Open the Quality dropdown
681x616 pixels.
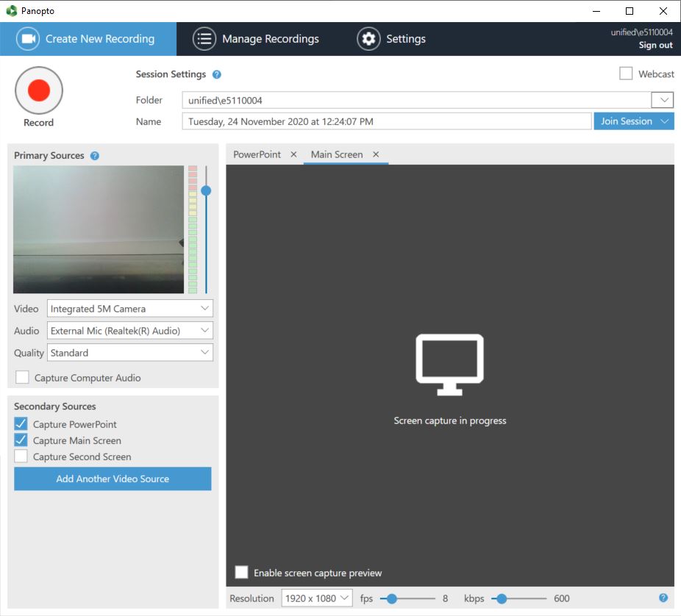pos(130,353)
